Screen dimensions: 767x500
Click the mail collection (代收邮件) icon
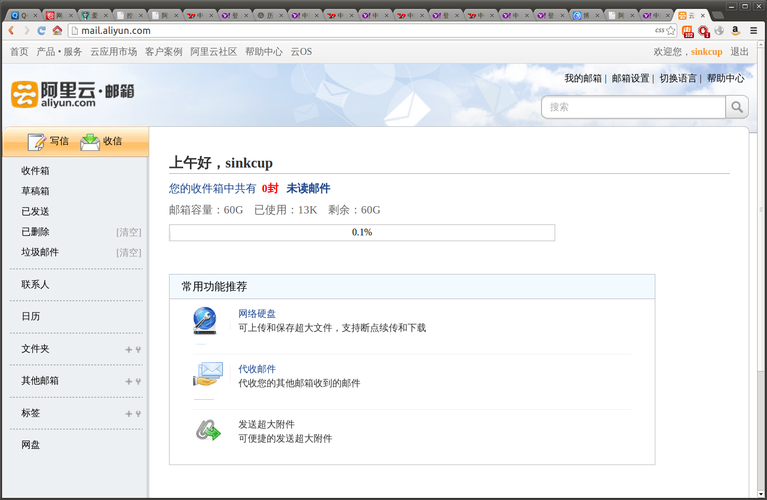click(x=207, y=375)
